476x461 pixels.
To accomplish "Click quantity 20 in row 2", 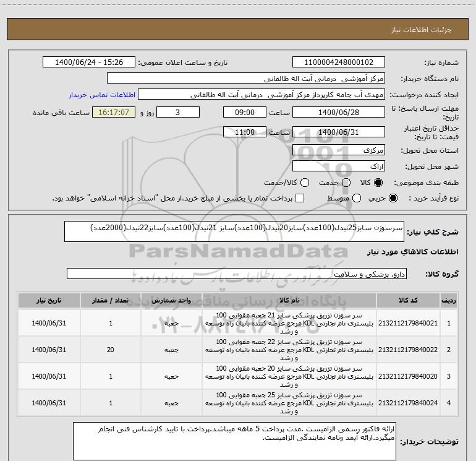I will pos(111,350).
